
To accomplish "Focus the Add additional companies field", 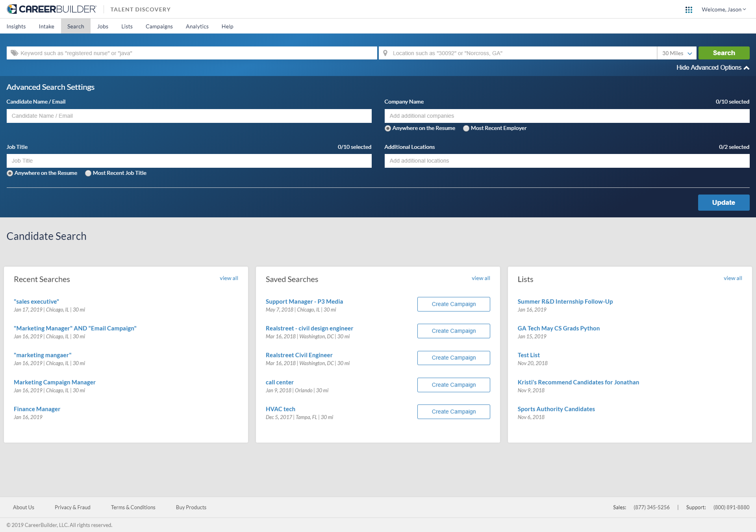I will (x=567, y=116).
